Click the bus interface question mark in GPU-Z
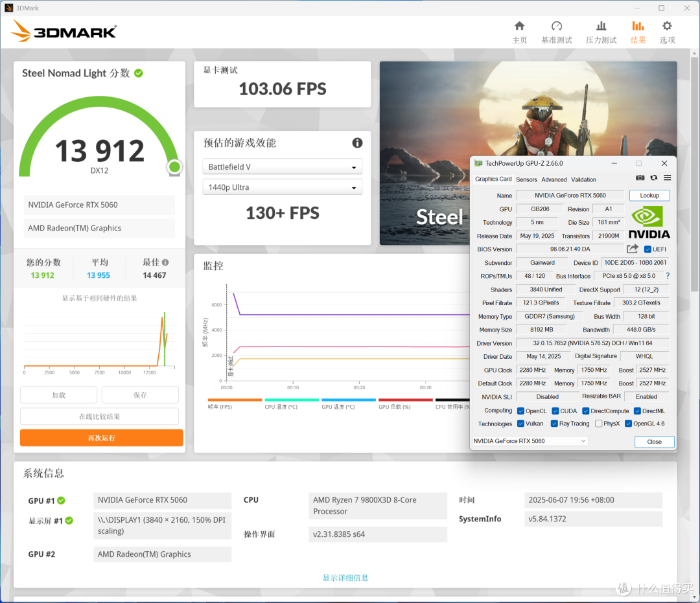 (668, 276)
